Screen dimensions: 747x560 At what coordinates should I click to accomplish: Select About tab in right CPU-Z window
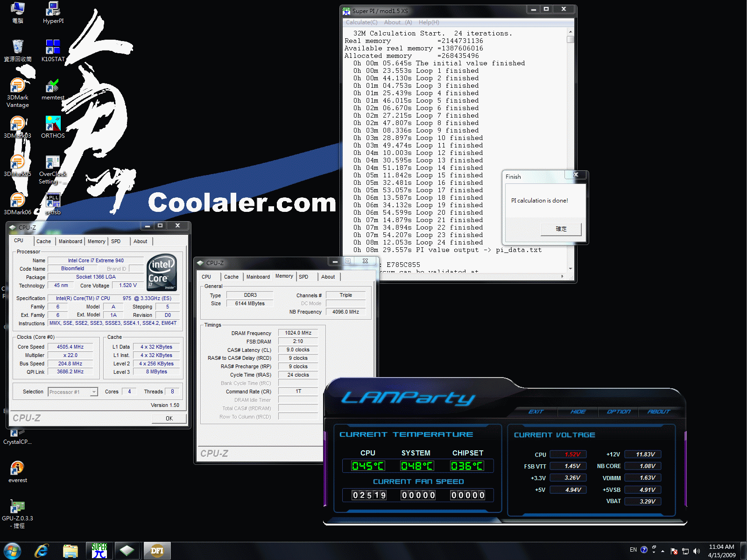[x=328, y=277]
